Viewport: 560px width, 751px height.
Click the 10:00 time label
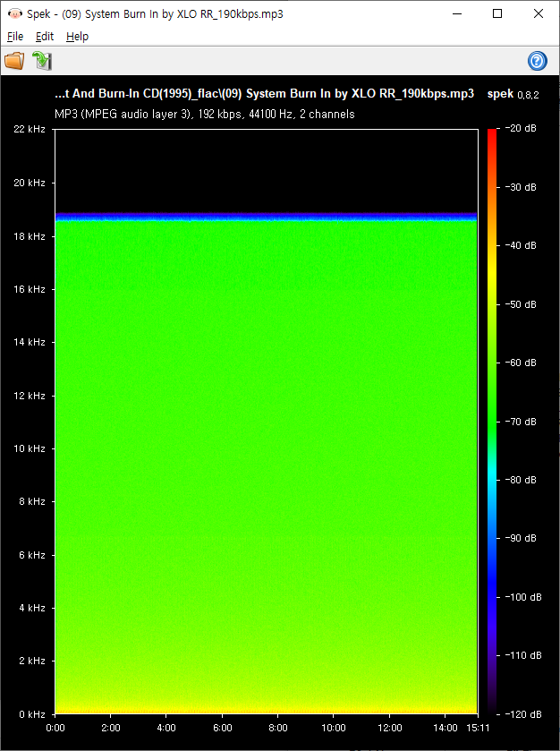333,728
